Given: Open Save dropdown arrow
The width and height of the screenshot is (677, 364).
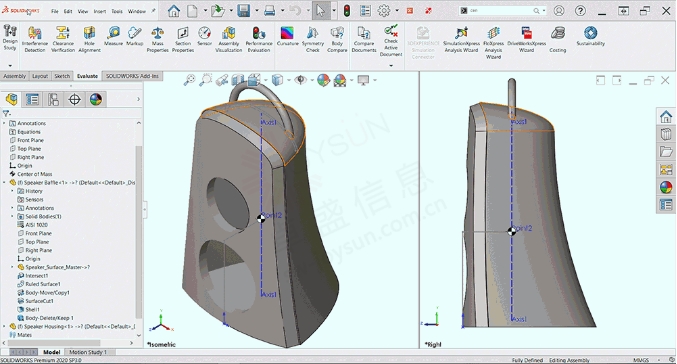Looking at the screenshot, I should tap(257, 11).
